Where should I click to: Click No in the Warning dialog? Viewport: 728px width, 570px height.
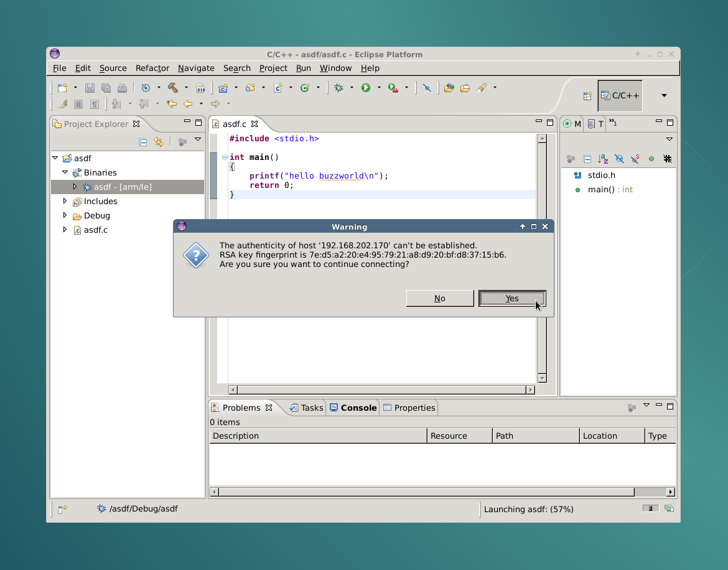[439, 299]
